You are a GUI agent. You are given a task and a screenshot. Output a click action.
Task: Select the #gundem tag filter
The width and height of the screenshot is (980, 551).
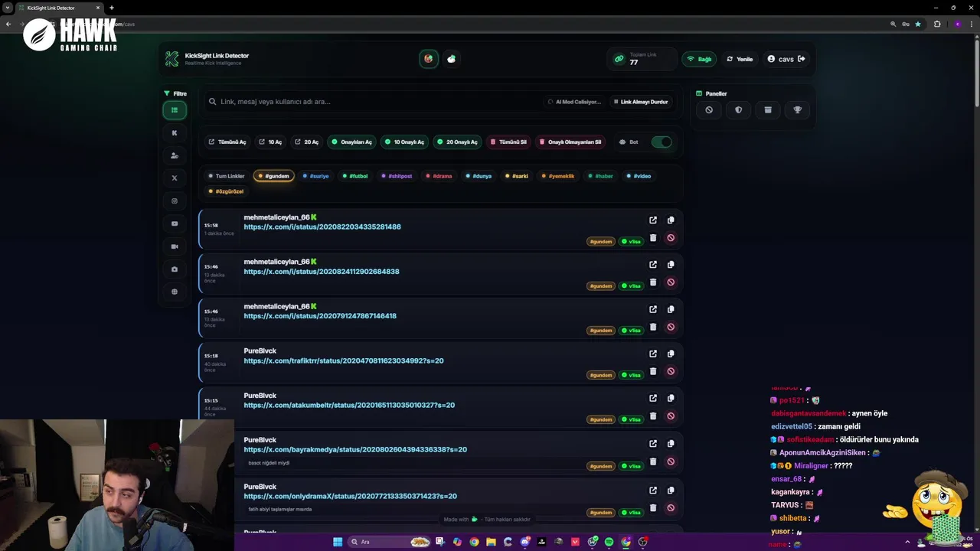pyautogui.click(x=274, y=176)
